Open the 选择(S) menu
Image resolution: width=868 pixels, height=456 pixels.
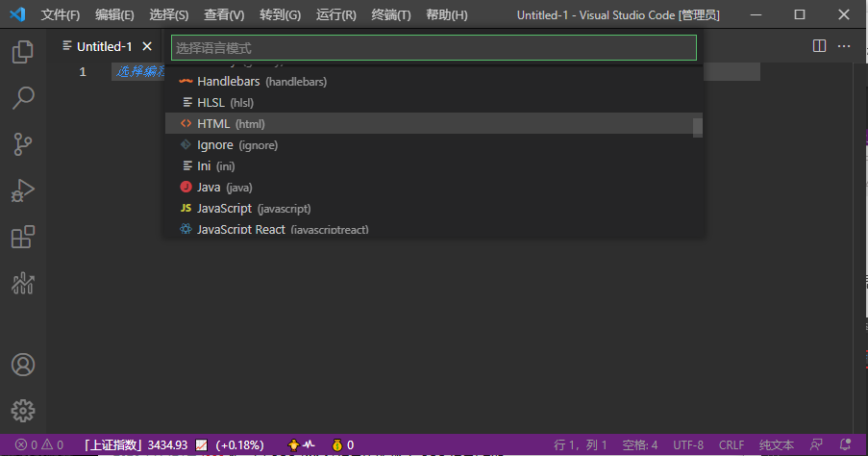(169, 15)
